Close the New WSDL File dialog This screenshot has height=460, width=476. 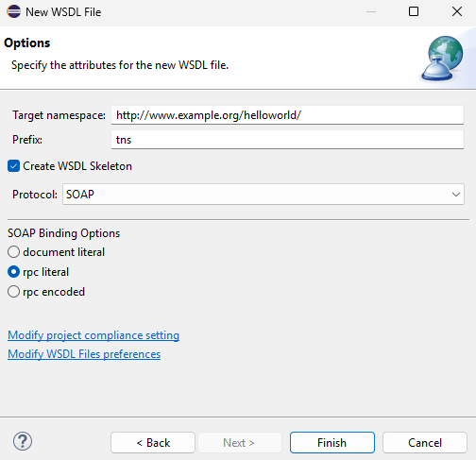click(457, 11)
